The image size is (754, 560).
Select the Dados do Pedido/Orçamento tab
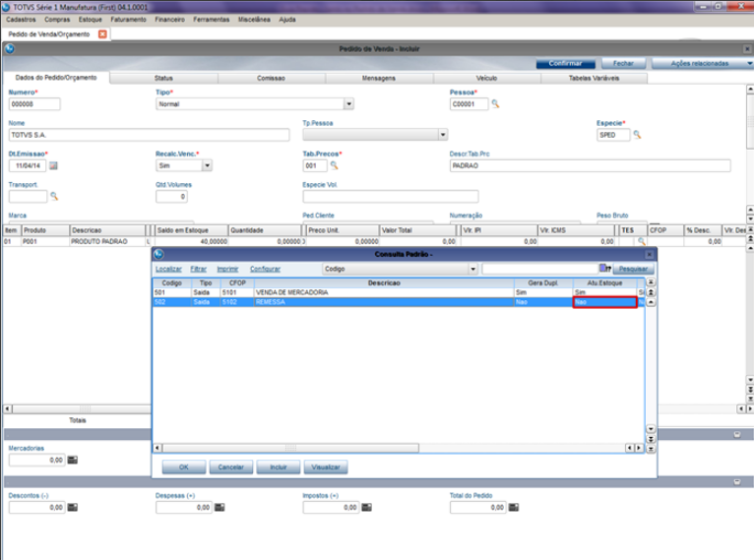coord(56,78)
